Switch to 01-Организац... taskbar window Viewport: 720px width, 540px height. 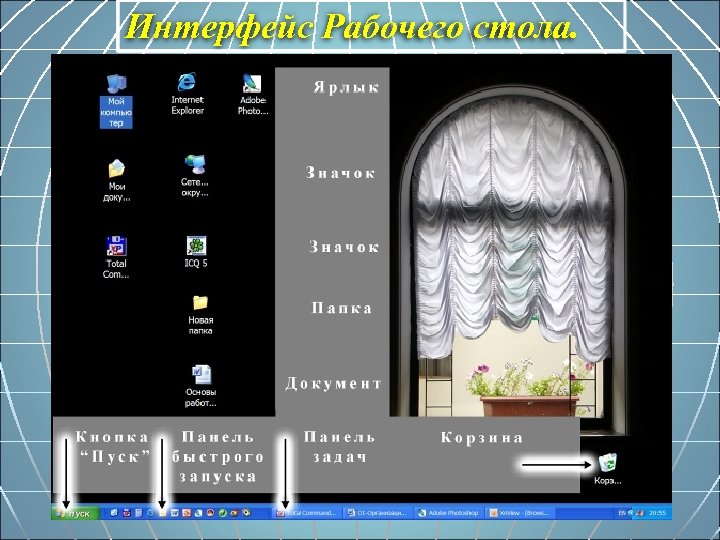click(377, 513)
